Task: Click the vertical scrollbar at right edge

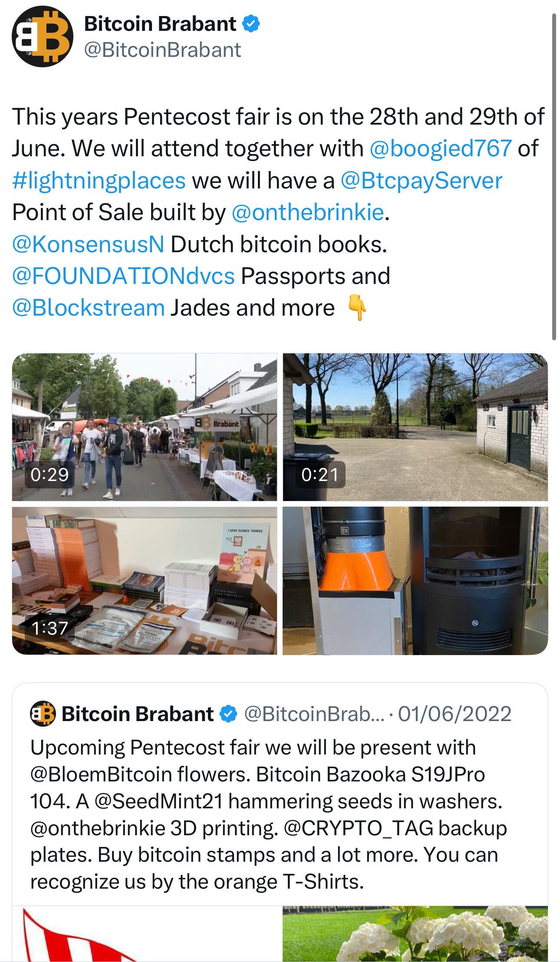Action: (554, 176)
